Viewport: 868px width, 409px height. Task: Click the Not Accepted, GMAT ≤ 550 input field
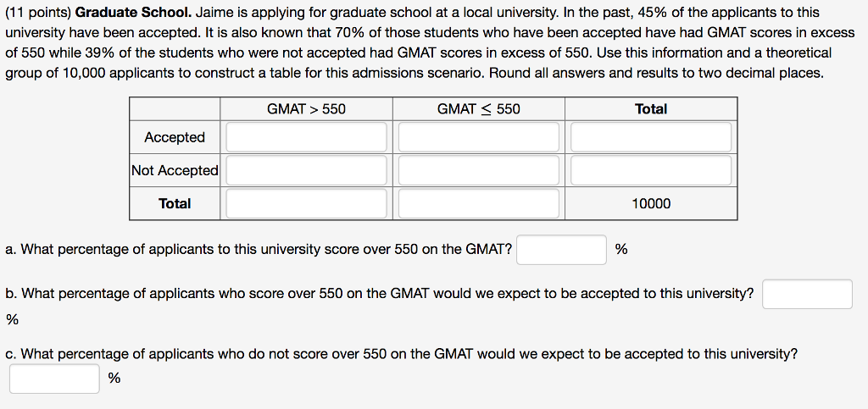(479, 170)
